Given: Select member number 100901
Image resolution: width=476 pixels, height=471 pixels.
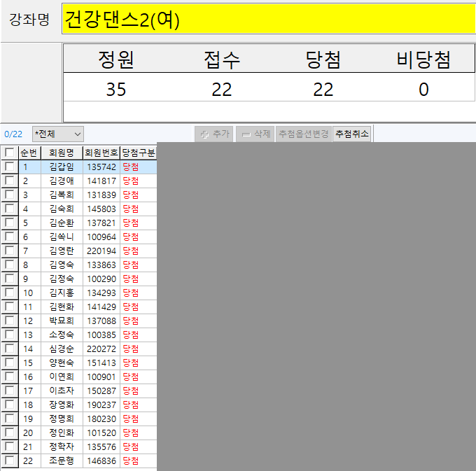Looking at the screenshot, I should click(x=101, y=377).
